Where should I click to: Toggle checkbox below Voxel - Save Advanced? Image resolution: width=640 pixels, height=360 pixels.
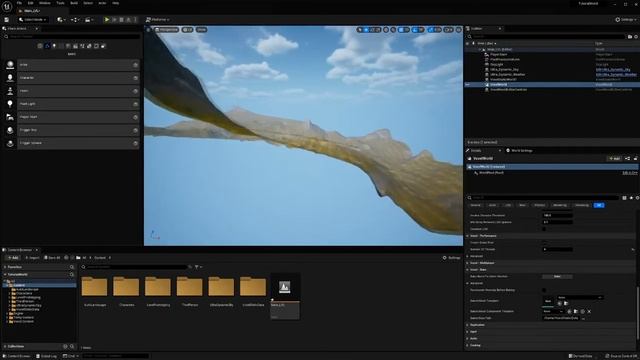point(544,290)
